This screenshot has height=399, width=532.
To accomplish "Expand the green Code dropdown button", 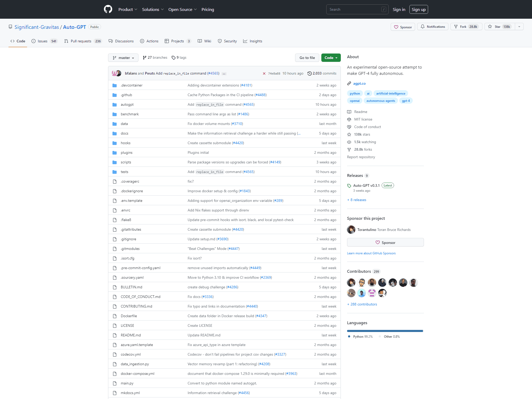I will click(x=331, y=58).
